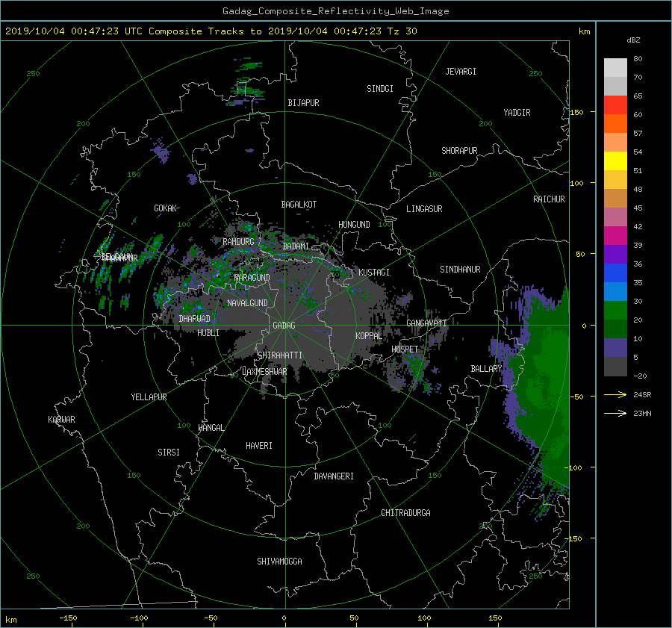Click the DAVANGERI label
This screenshot has height=628, width=672.
coord(334,476)
